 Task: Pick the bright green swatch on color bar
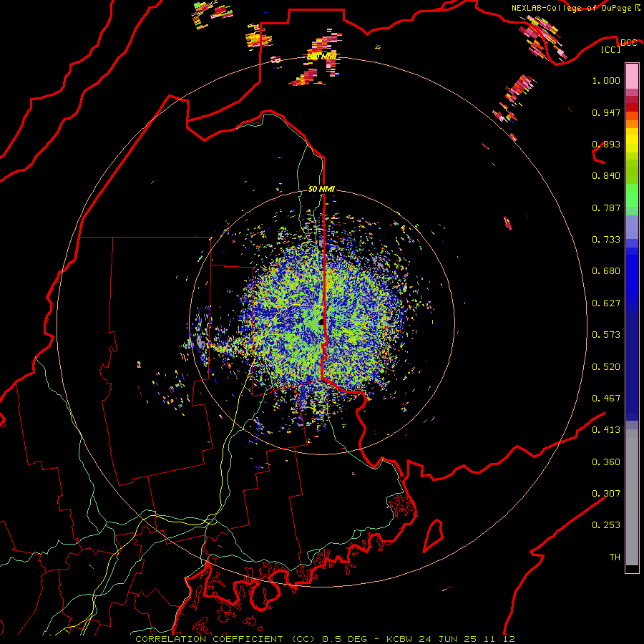[x=632, y=195]
